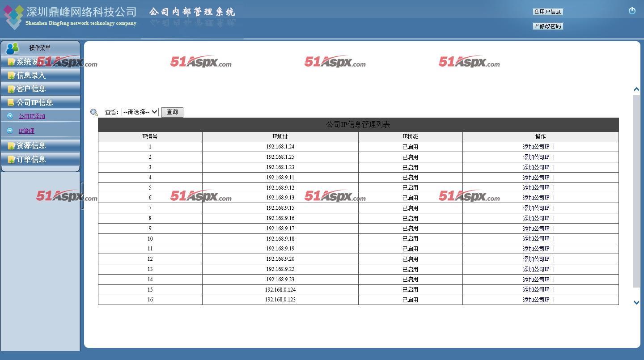Click 添加公司IP for 192.168.9.22
This screenshot has height=360, width=644.
536,269
